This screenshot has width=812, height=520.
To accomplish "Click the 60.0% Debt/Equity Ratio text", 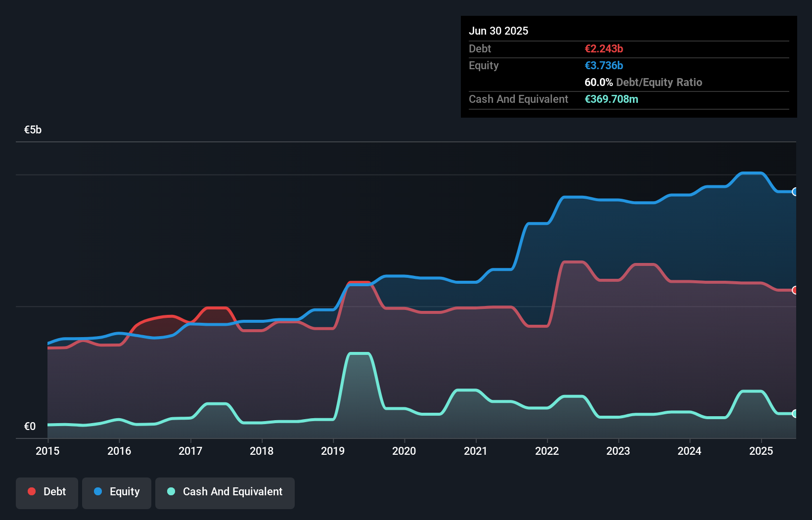I will (643, 82).
